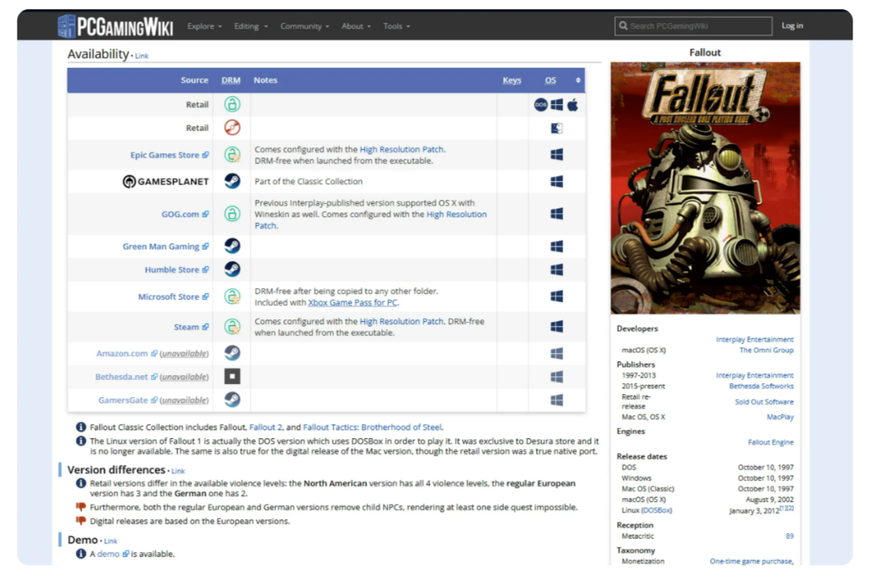Click the Fallout cover art image
The width and height of the screenshot is (886, 588).
[705, 188]
